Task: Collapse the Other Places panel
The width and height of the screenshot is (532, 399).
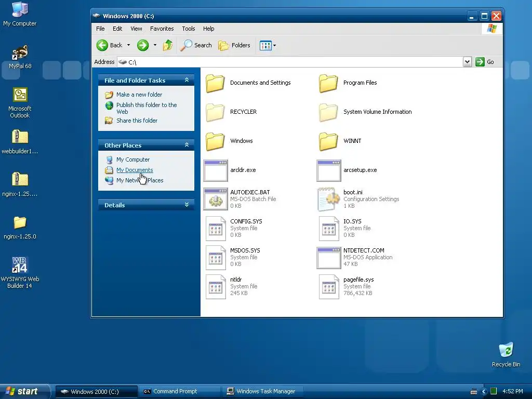Action: [187, 145]
